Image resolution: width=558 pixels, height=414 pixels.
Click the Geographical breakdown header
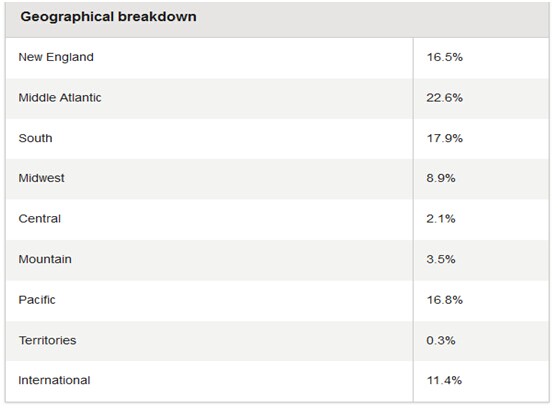click(x=108, y=17)
